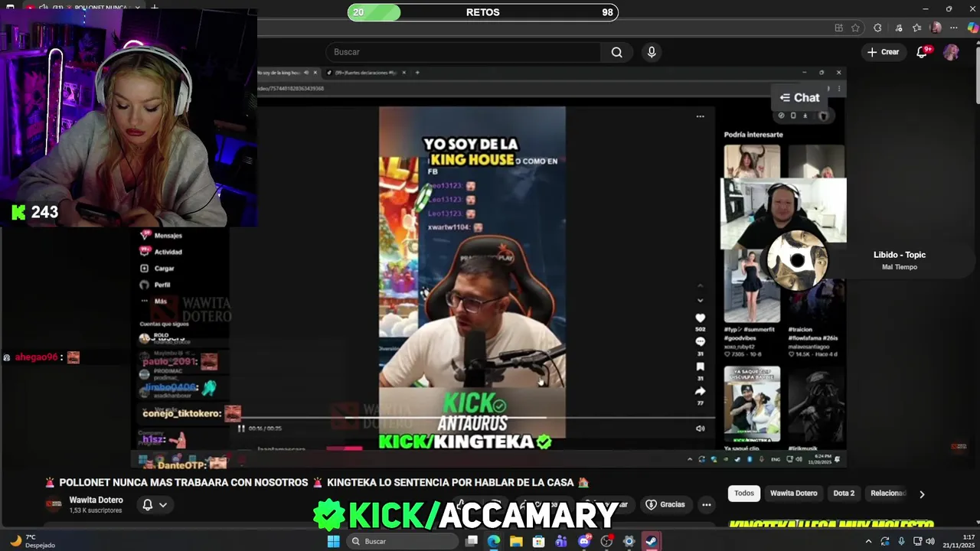The height and width of the screenshot is (551, 980).
Task: Open Task View on taskbar
Action: coord(472,541)
